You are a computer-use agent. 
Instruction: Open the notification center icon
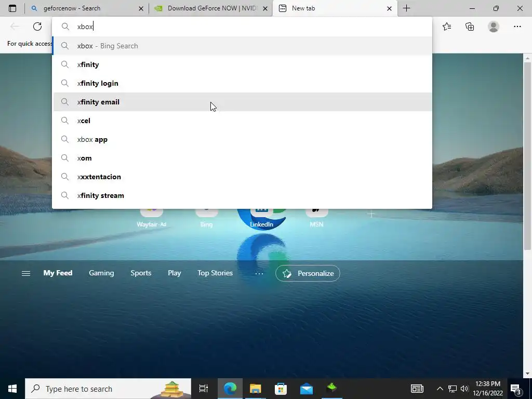coord(516,389)
